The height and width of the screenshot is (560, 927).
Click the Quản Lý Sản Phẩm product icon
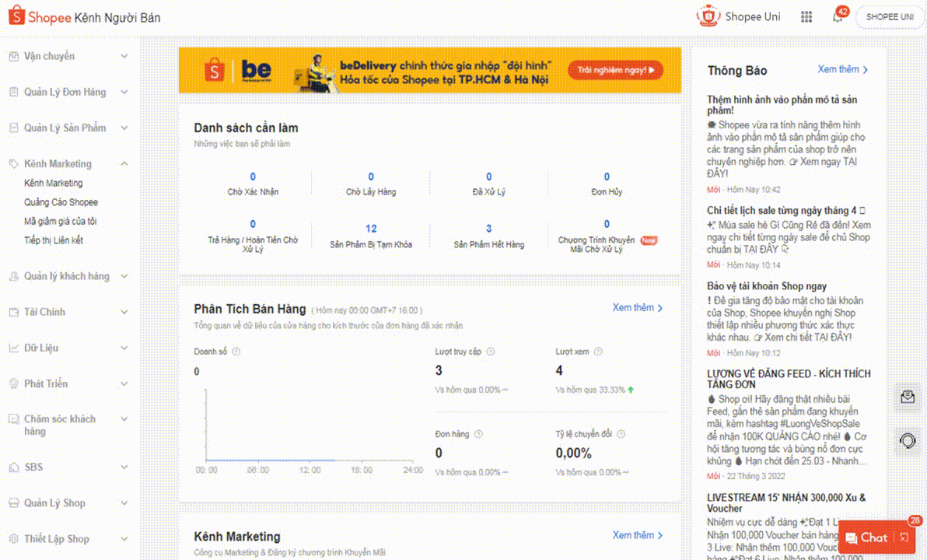point(12,128)
